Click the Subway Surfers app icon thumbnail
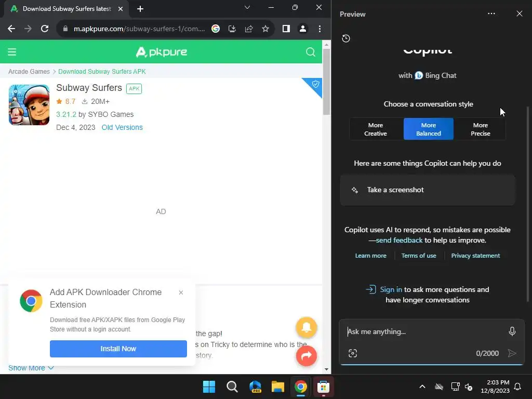 [x=29, y=105]
